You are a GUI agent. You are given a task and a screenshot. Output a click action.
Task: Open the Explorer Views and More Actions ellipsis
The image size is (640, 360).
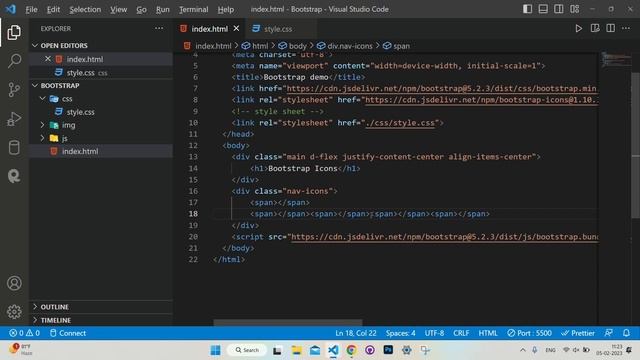pos(159,29)
